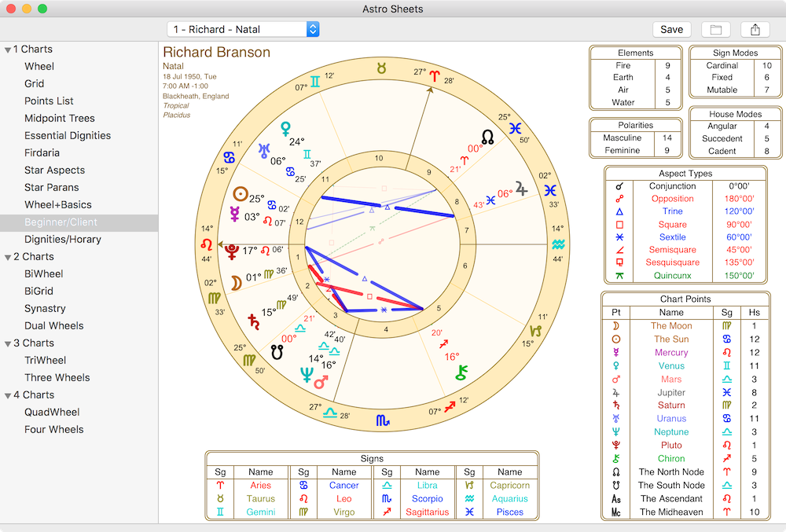The image size is (786, 532).
Task: Collapse the '4 Charts' sidebar group
Action: tap(8, 395)
